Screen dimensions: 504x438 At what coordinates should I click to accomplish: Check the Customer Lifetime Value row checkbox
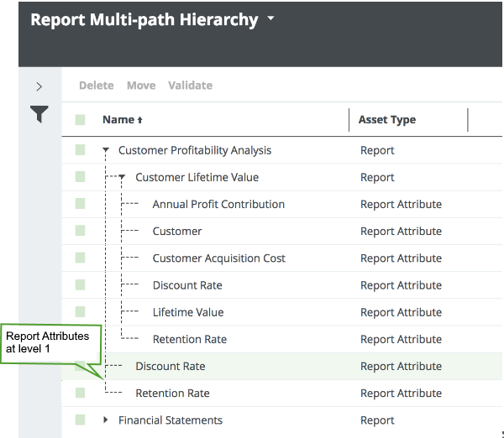80,177
